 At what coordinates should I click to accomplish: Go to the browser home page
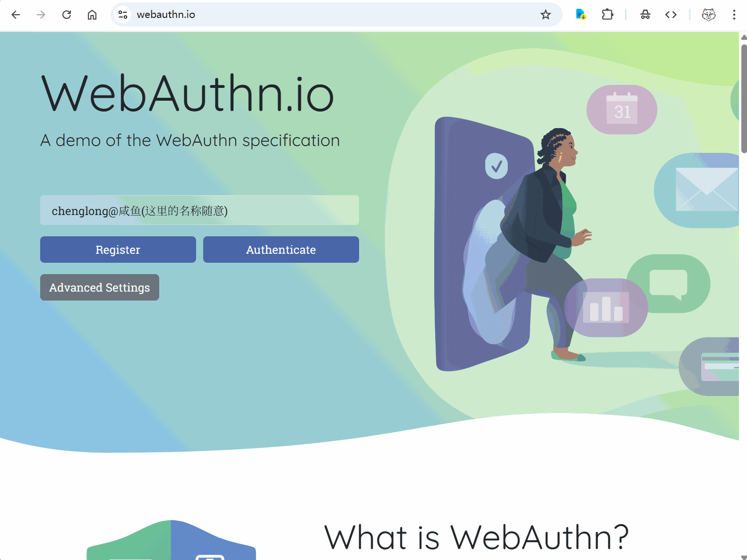92,15
